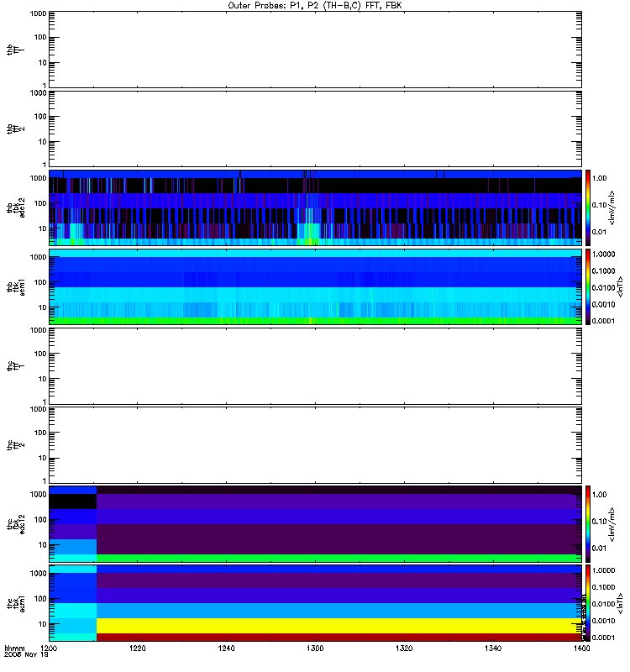The width and height of the screenshot is (630, 672).
Task: Click the '1' y-axis tick of thc fft 2 panel
Action: tap(45, 480)
